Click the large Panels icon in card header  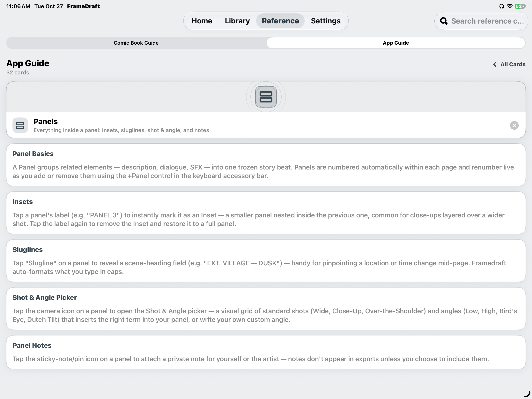point(266,97)
